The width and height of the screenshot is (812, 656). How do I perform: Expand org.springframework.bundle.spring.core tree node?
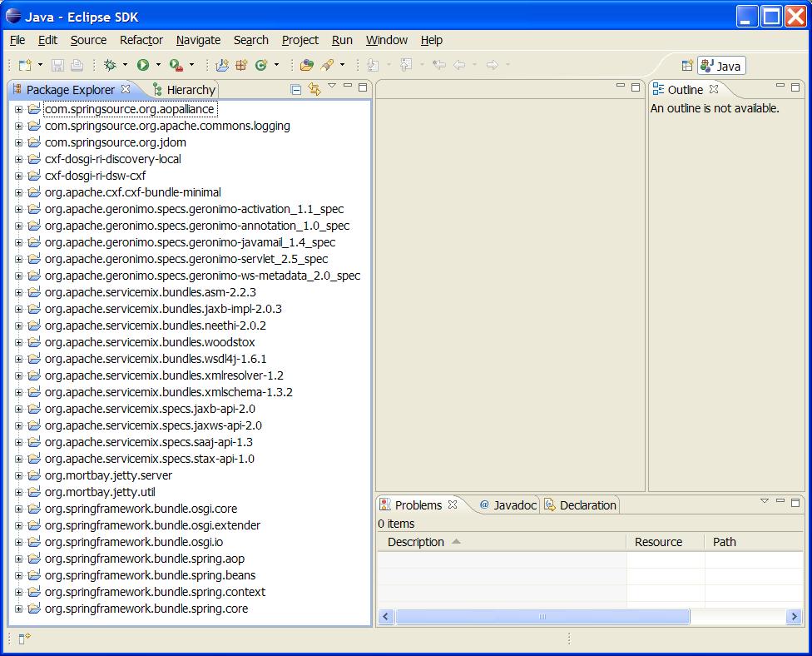(x=18, y=609)
